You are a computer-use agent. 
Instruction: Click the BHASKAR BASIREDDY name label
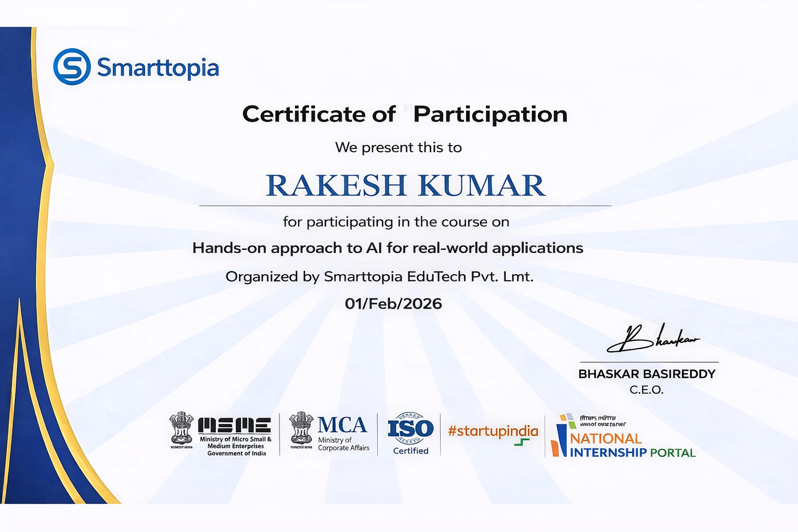[647, 374]
